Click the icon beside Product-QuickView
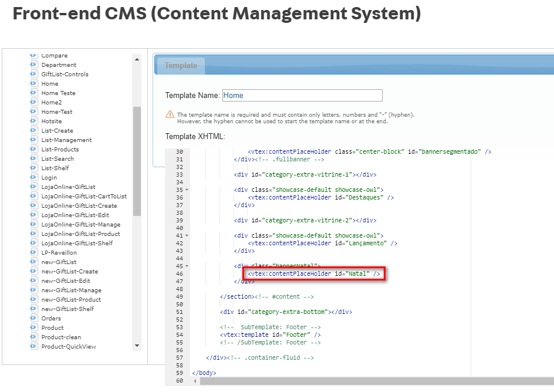554x392 pixels. coord(33,346)
